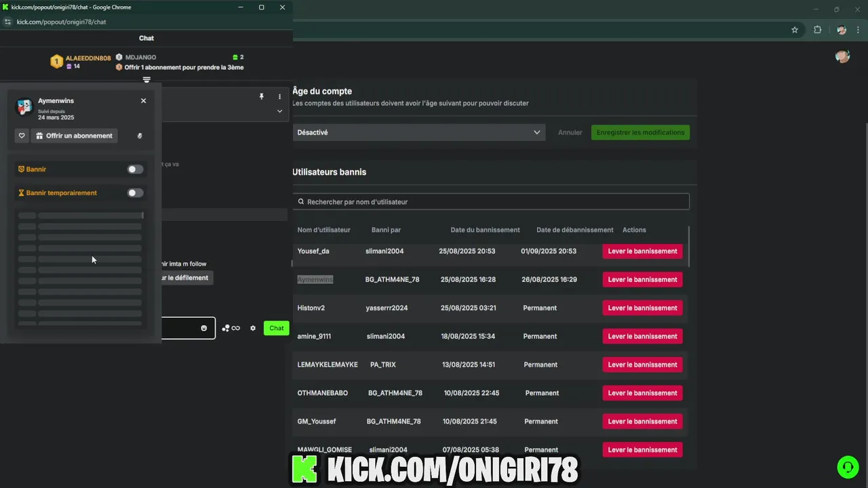Viewport: 868px width, 488px height.
Task: Click the heart follow icon in user card
Action: click(x=22, y=136)
